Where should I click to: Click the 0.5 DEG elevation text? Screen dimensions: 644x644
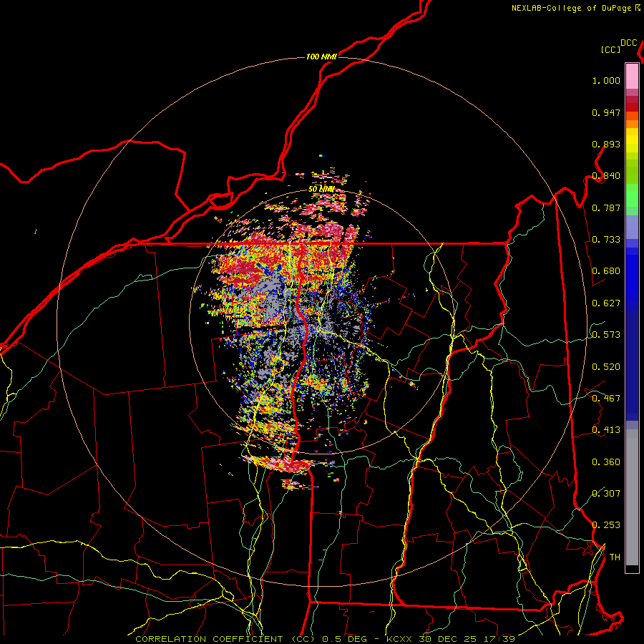(345, 639)
